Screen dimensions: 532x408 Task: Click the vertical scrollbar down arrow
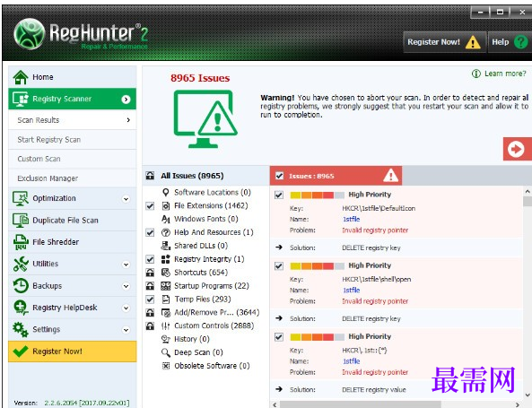(x=528, y=395)
